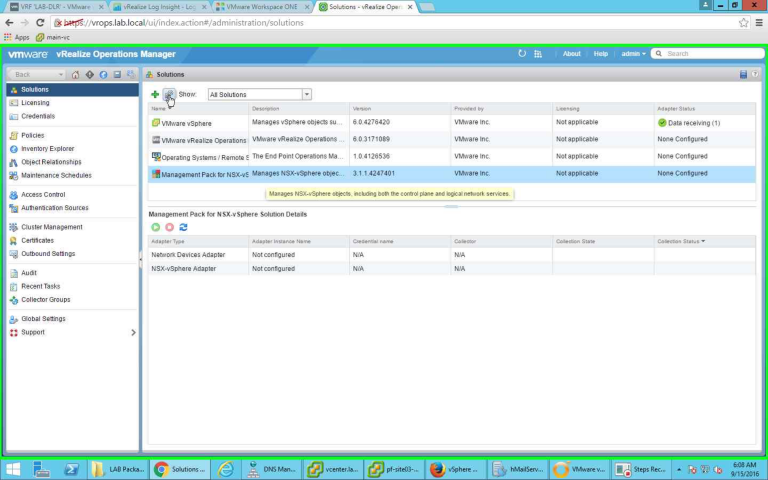
Task: Open Steps Recorder taskbar item
Action: pyautogui.click(x=639, y=469)
